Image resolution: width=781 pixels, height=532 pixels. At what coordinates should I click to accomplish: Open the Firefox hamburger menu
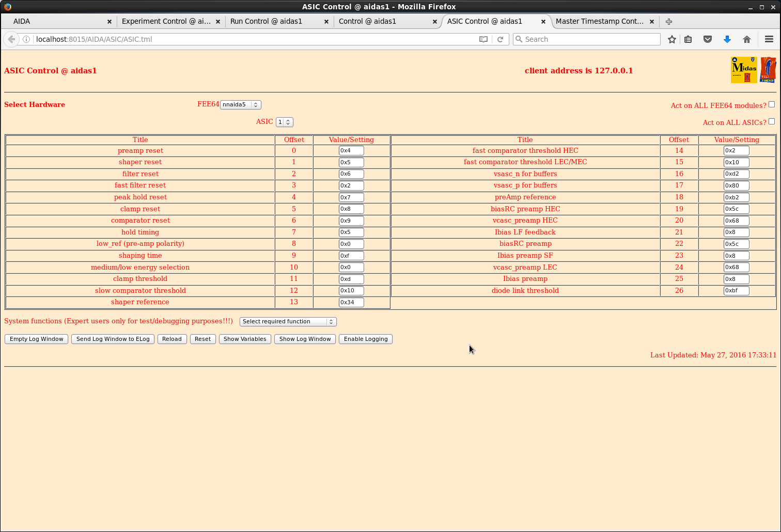coord(769,39)
